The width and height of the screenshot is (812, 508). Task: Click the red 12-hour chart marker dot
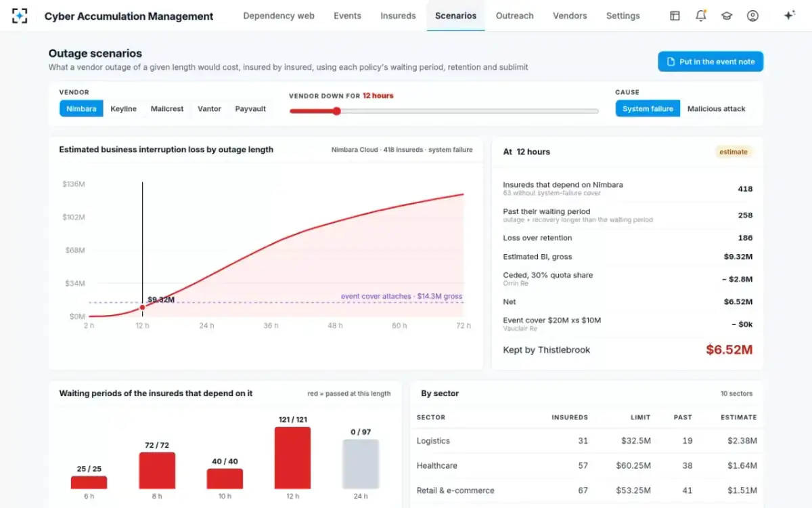point(142,308)
